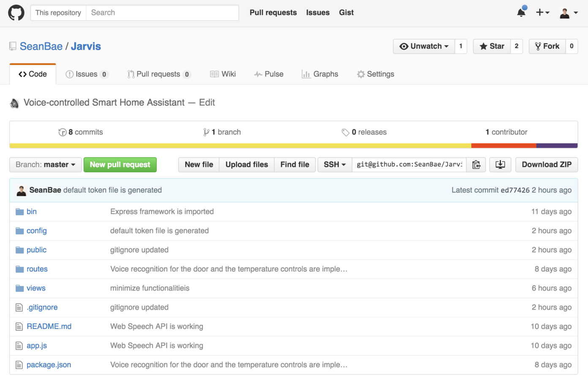Viewport: 588px width, 380px height.
Task: Click the app.js file icon
Action: (x=19, y=346)
